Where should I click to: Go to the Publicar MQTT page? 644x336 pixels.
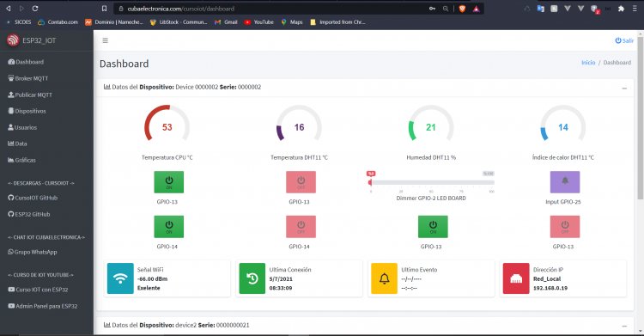click(x=30, y=95)
